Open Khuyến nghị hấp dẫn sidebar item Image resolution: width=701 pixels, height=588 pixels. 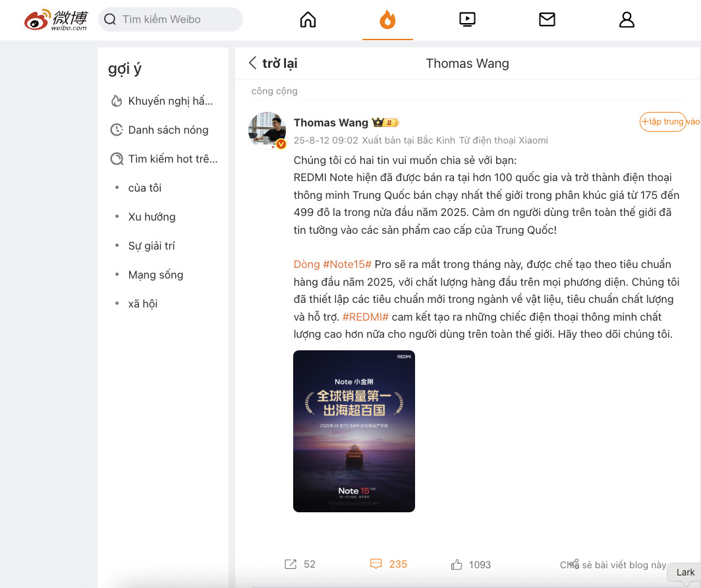tap(163, 101)
